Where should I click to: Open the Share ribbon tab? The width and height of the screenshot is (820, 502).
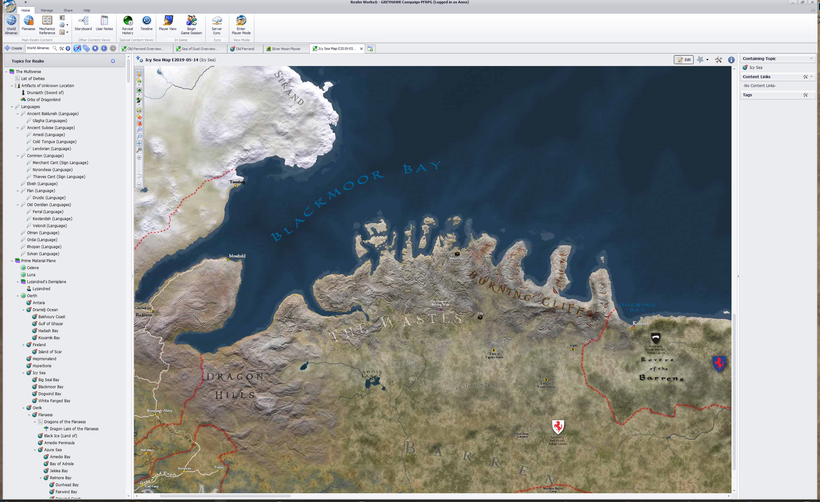point(68,10)
